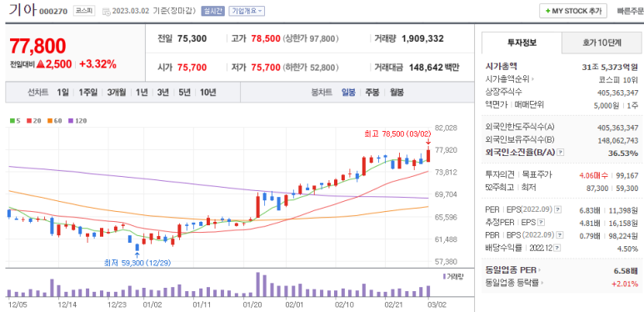Click the 시가총액 31조 5,373억원 value
The height and width of the screenshot is (312, 644).
coord(610,67)
